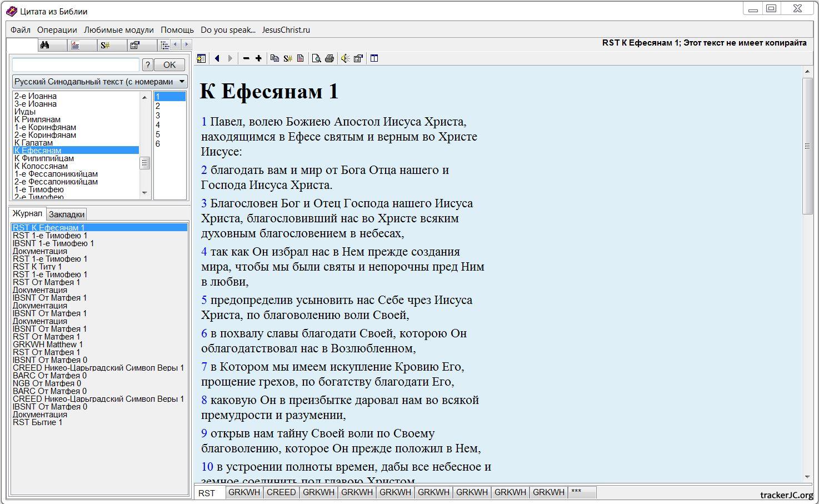Open the binoculars search tab
Image resolution: width=819 pixels, height=504 pixels.
pos(46,45)
